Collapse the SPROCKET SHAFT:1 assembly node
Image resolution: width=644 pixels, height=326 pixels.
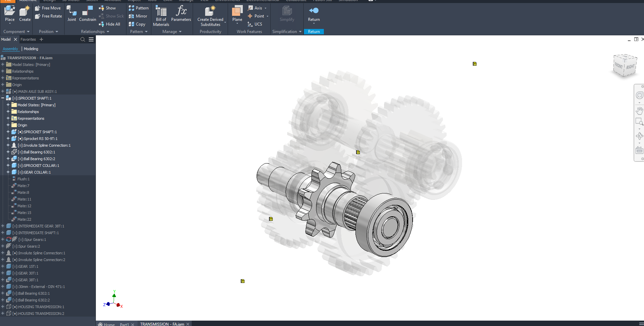click(x=3, y=98)
